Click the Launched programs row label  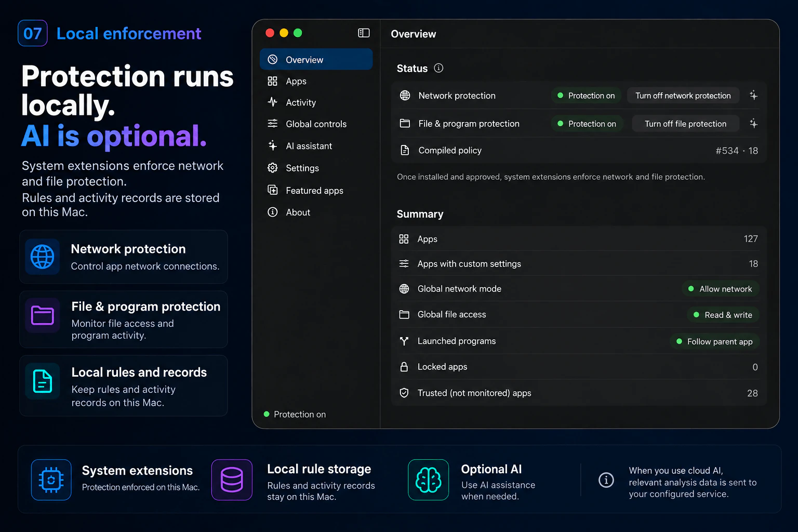[x=457, y=341]
